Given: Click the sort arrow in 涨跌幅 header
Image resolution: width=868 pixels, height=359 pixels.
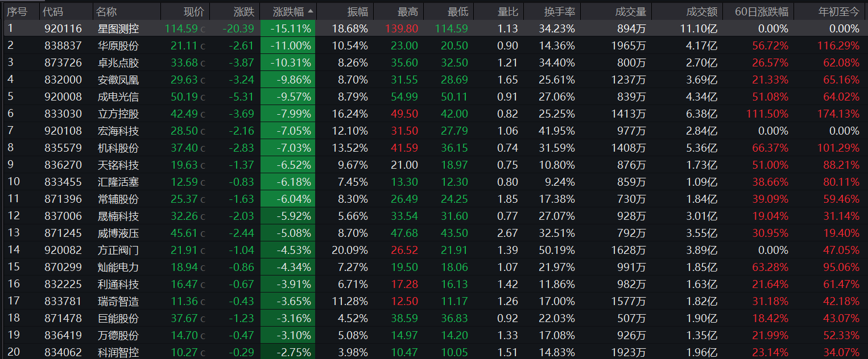Looking at the screenshot, I should [310, 11].
